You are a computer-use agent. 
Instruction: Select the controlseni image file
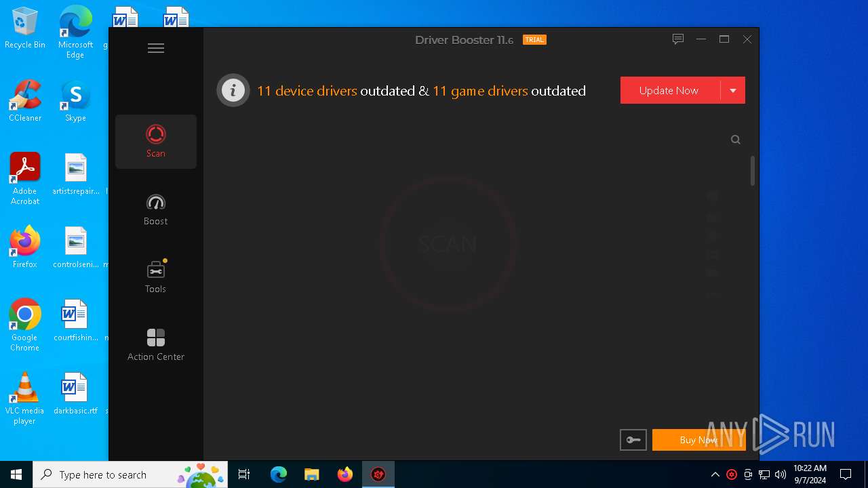pos(76,248)
